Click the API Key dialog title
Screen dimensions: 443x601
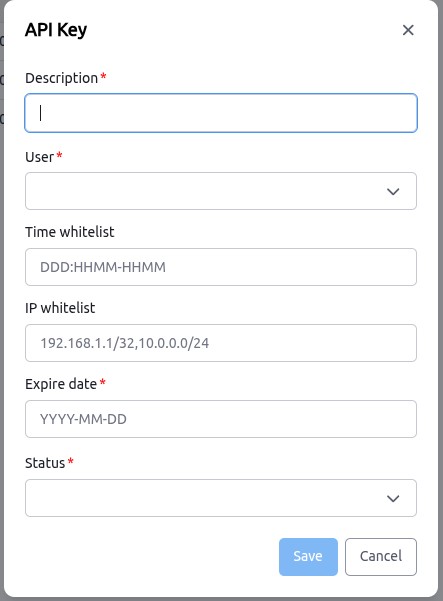point(56,30)
